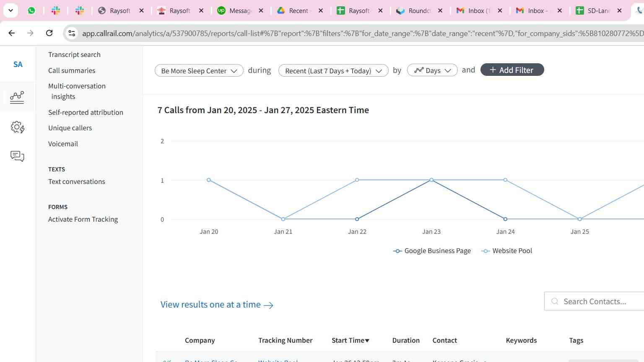Close the Roundcube tab
This screenshot has width=644, height=362.
[x=440, y=10]
